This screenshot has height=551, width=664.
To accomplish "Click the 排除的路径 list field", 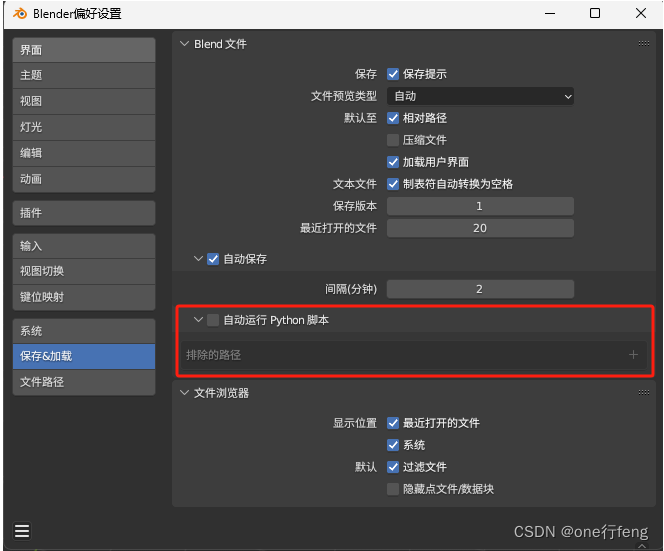I will tap(414, 355).
